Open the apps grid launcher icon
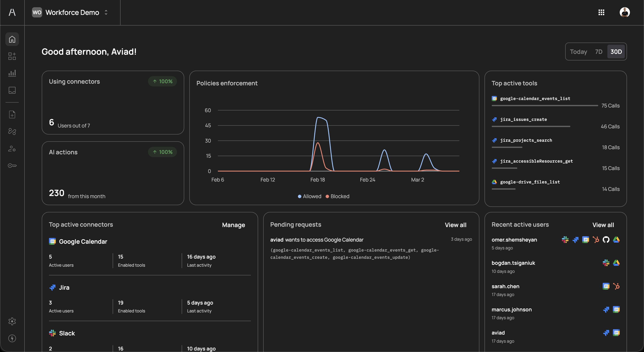 click(601, 13)
